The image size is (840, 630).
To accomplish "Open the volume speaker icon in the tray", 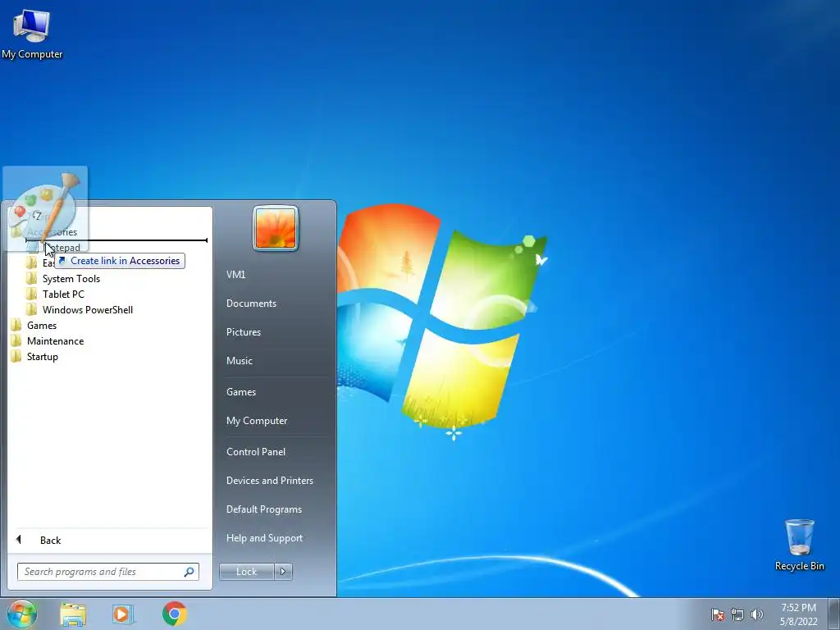I will click(x=756, y=614).
